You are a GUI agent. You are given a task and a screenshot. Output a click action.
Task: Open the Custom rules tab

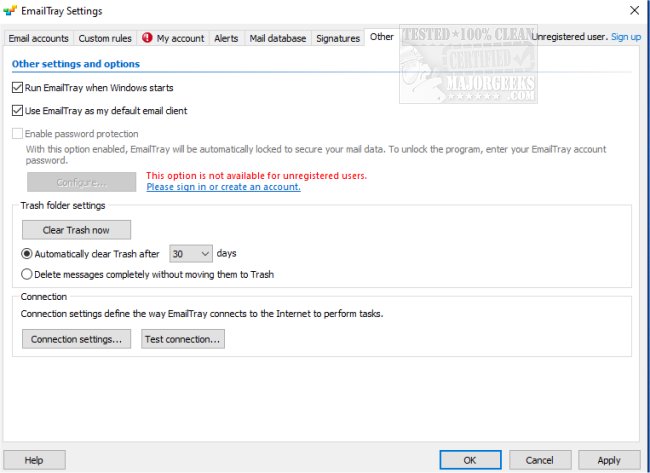(x=105, y=39)
